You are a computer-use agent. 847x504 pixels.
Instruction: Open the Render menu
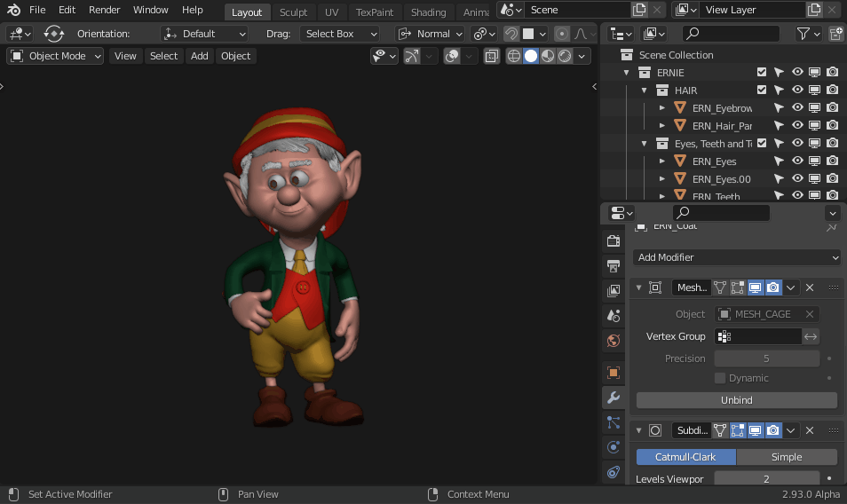tap(104, 10)
